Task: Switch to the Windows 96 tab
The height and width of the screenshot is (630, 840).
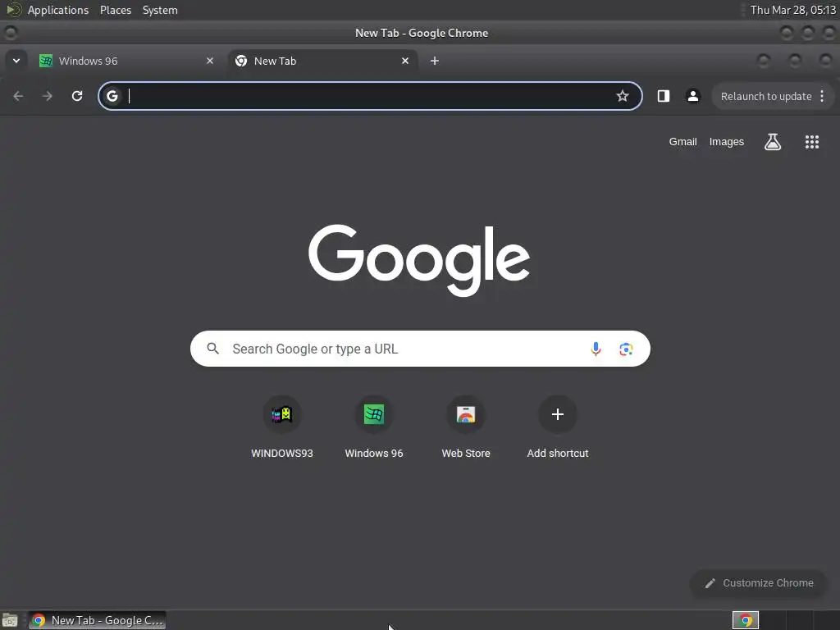Action: [x=126, y=61]
